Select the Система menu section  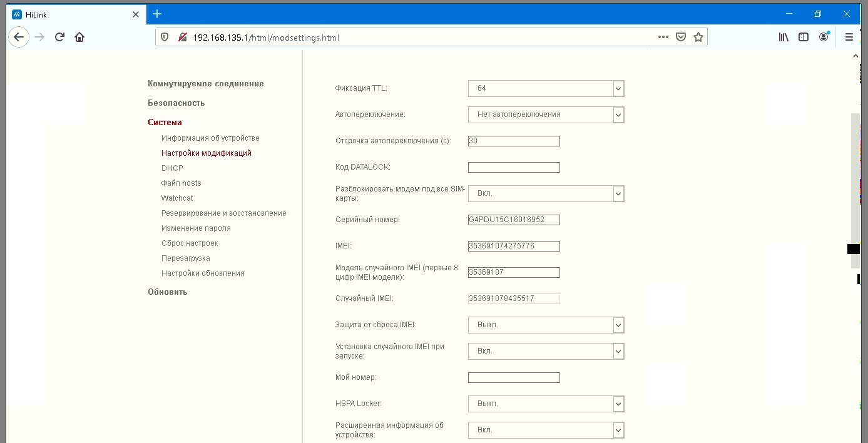[x=164, y=123]
